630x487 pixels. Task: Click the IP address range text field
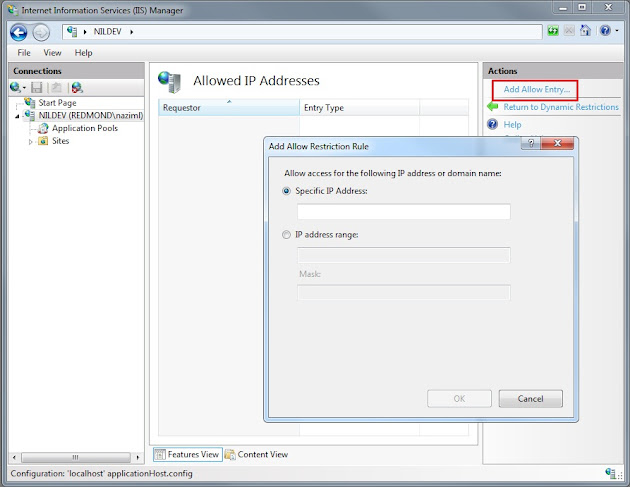pyautogui.click(x=404, y=255)
